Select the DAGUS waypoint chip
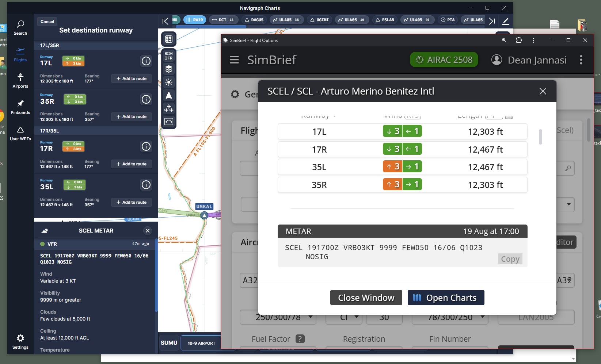 [x=254, y=20]
